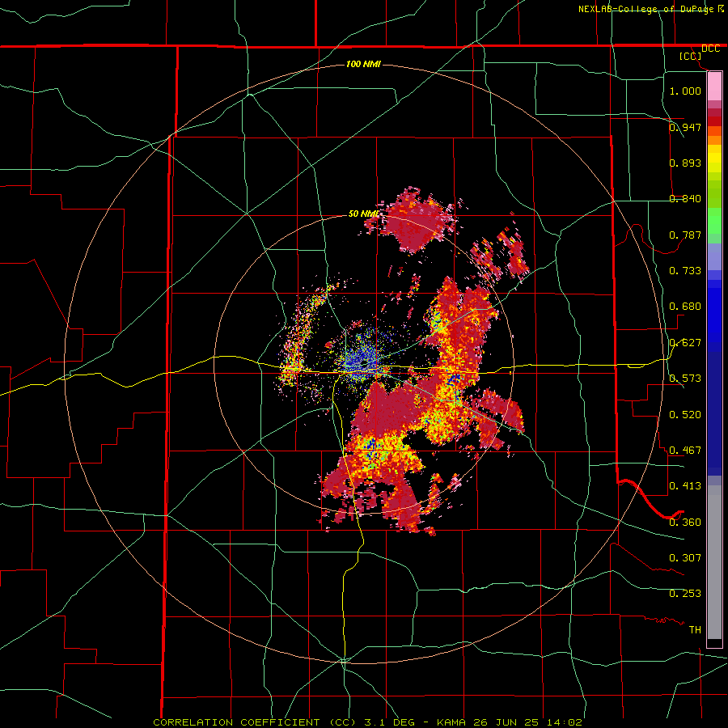Click the radar site center of the blue clutter
The image size is (728, 728).
pos(366,362)
